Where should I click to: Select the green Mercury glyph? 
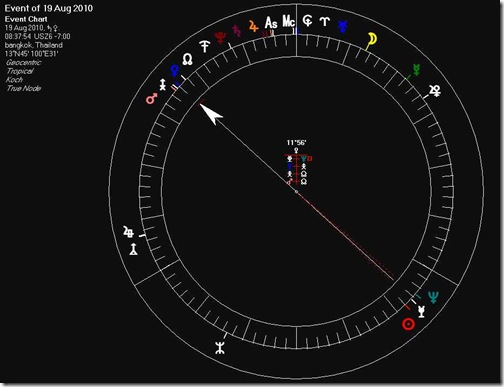416,69
